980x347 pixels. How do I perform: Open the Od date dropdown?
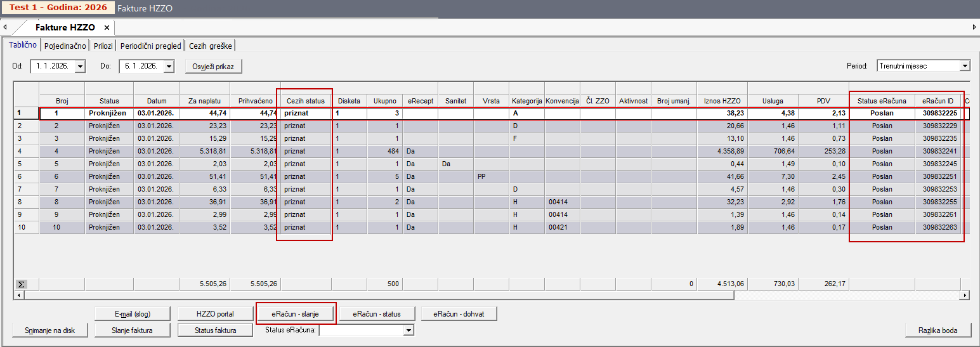pos(80,66)
